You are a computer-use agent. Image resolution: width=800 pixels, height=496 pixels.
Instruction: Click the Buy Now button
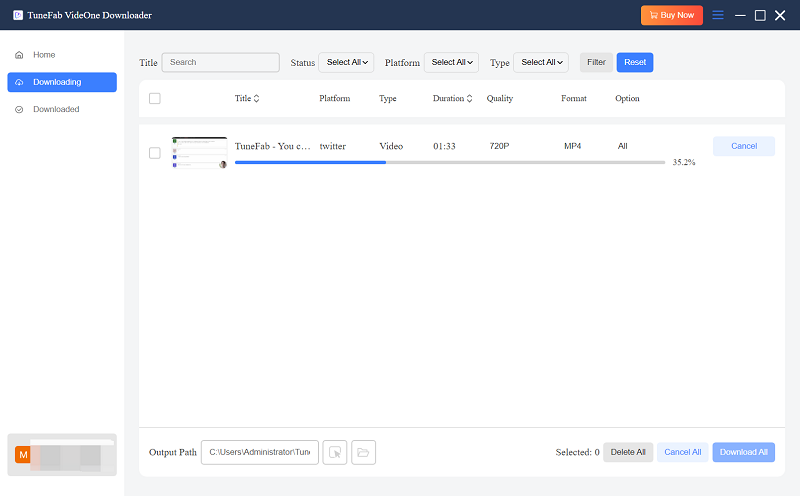tap(672, 15)
